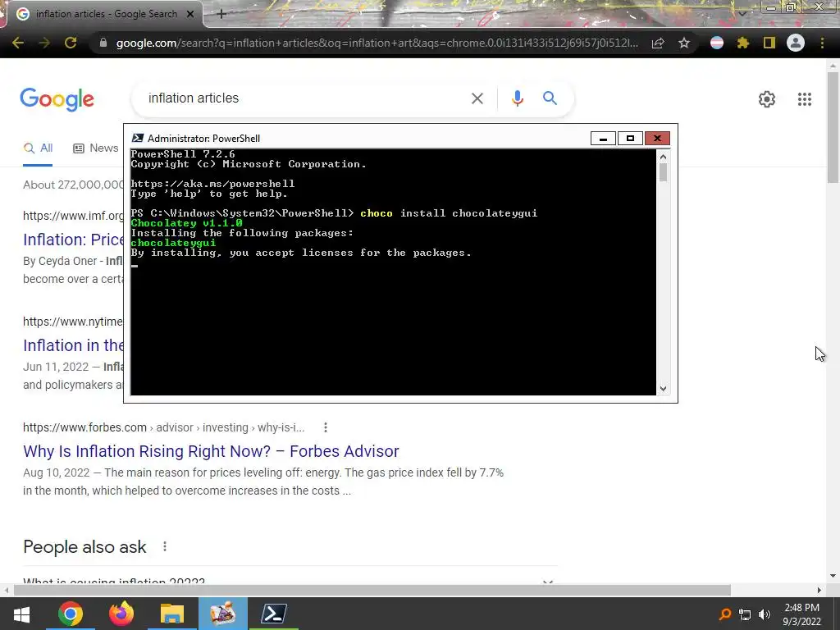840x630 pixels.
Task: Click the 'choco install chocolateygui' command text
Action: 449,213
